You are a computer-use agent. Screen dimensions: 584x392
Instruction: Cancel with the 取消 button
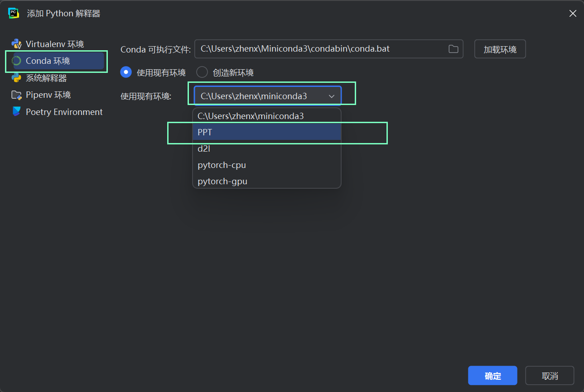(x=550, y=376)
